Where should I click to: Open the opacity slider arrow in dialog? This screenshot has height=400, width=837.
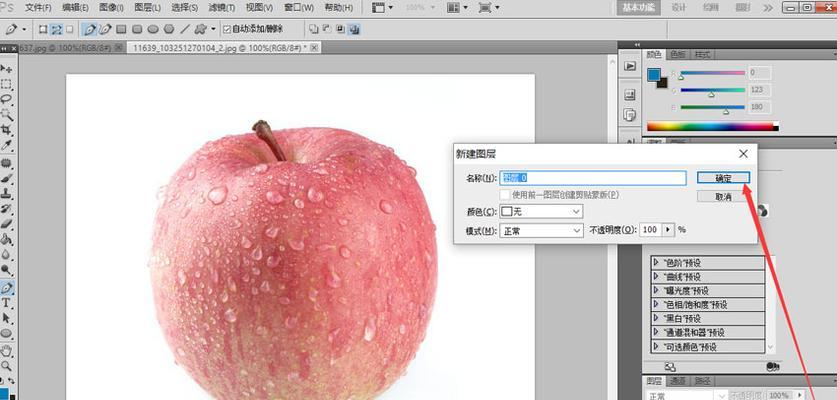coord(668,230)
